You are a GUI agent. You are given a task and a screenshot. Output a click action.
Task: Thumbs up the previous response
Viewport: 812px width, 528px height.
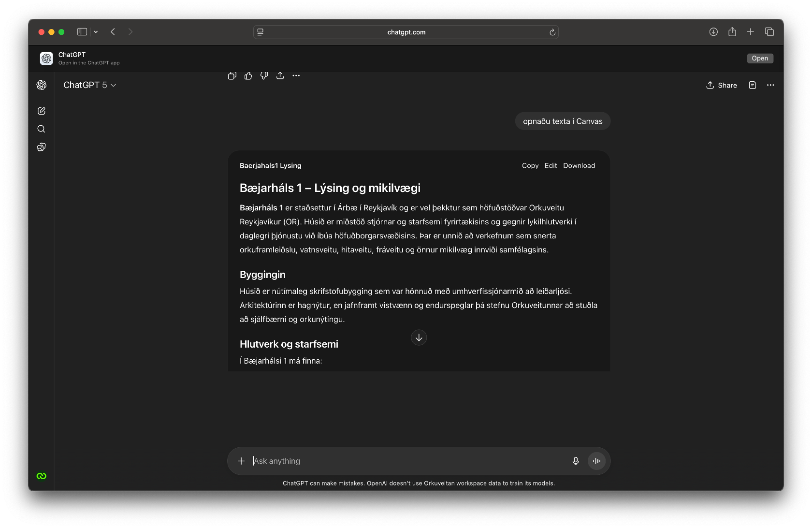point(248,76)
